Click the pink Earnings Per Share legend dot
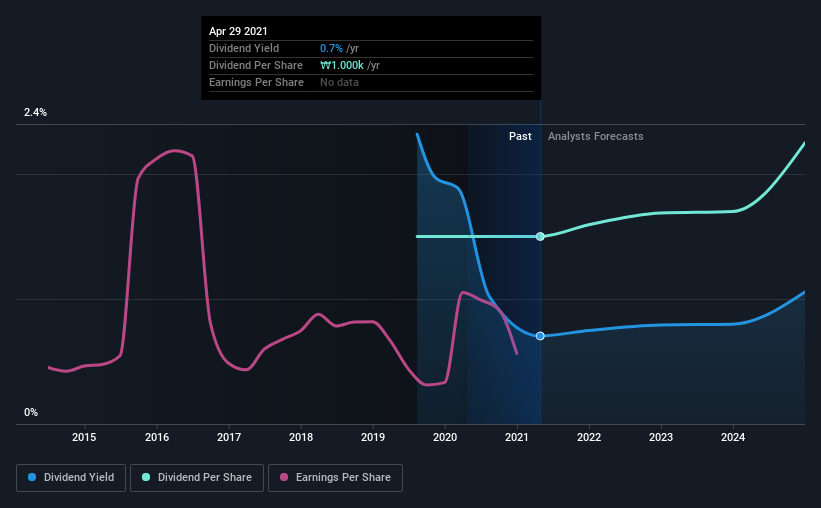The height and width of the screenshot is (508, 821). click(x=284, y=477)
